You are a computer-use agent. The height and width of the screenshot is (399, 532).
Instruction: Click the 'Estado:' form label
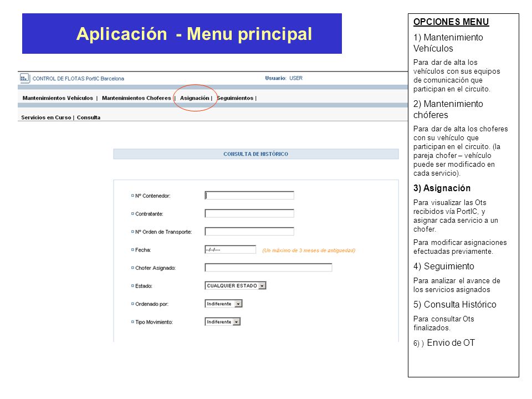144,286
